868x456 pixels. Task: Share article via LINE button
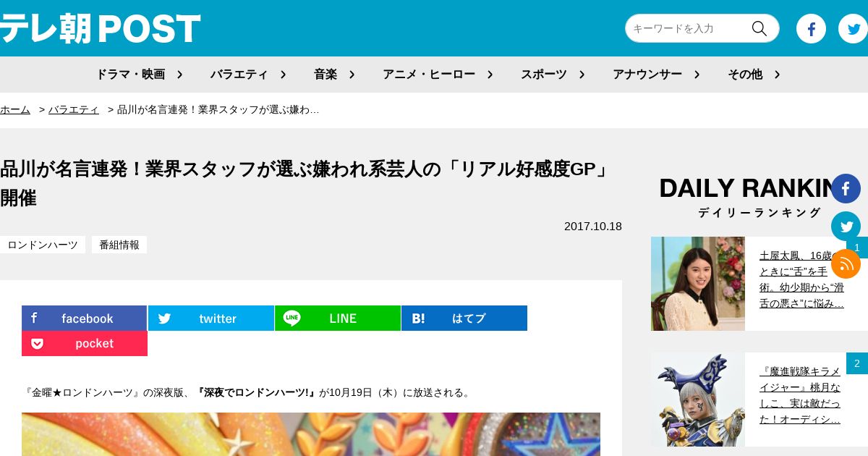(338, 318)
